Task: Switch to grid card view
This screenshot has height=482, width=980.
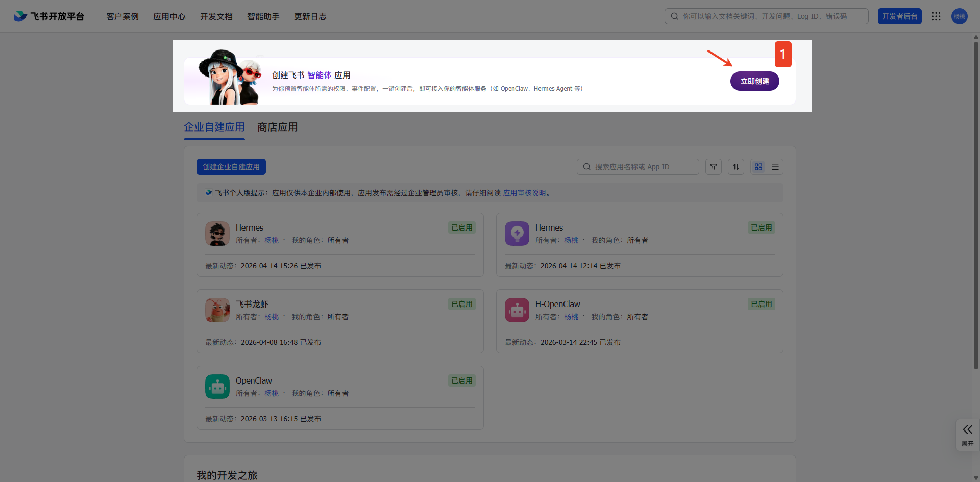Action: point(758,167)
